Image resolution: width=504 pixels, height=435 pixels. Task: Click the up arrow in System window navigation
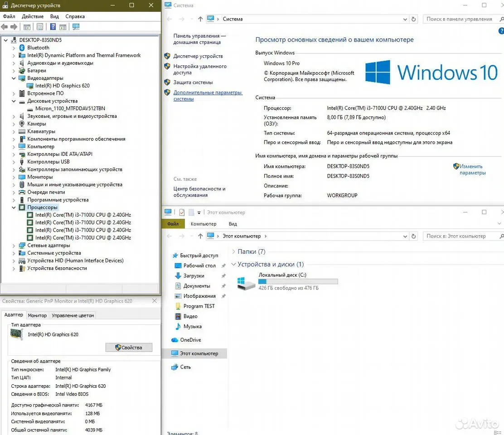pyautogui.click(x=200, y=19)
